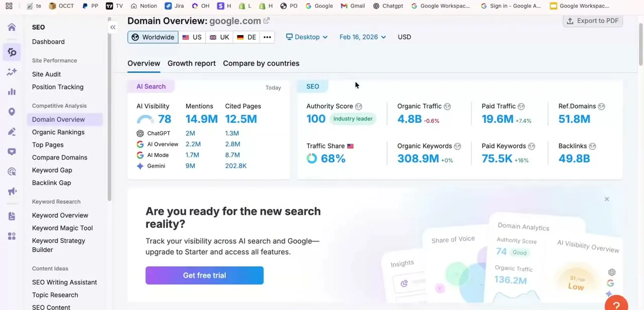
Task: Click the 14.9M Mentions value
Action: click(201, 119)
